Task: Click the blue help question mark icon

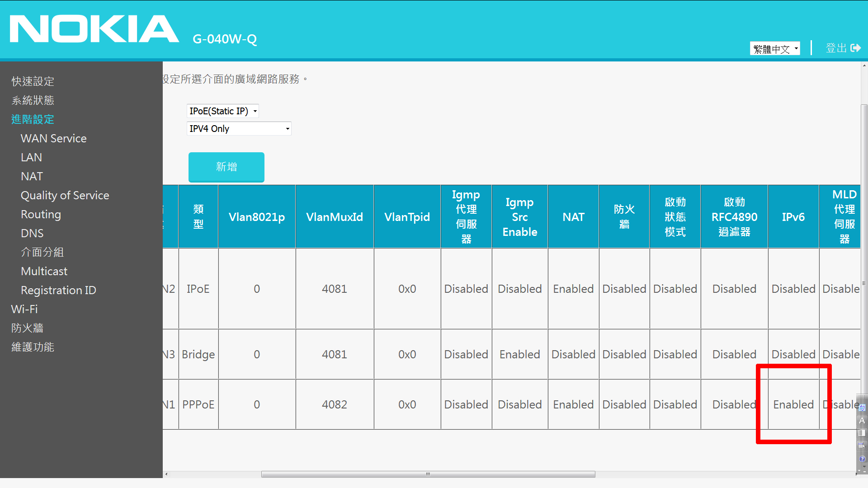Action: coord(862,459)
